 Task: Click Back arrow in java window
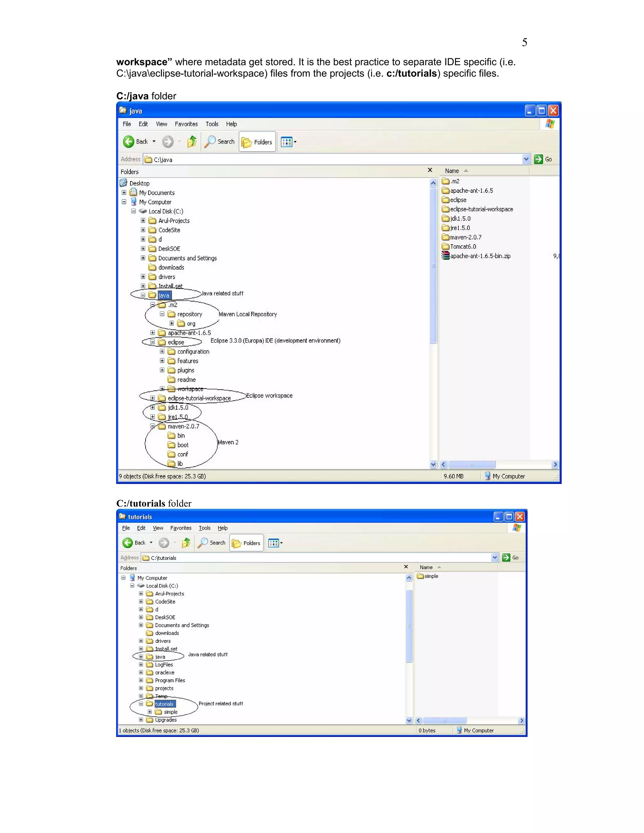click(x=129, y=141)
